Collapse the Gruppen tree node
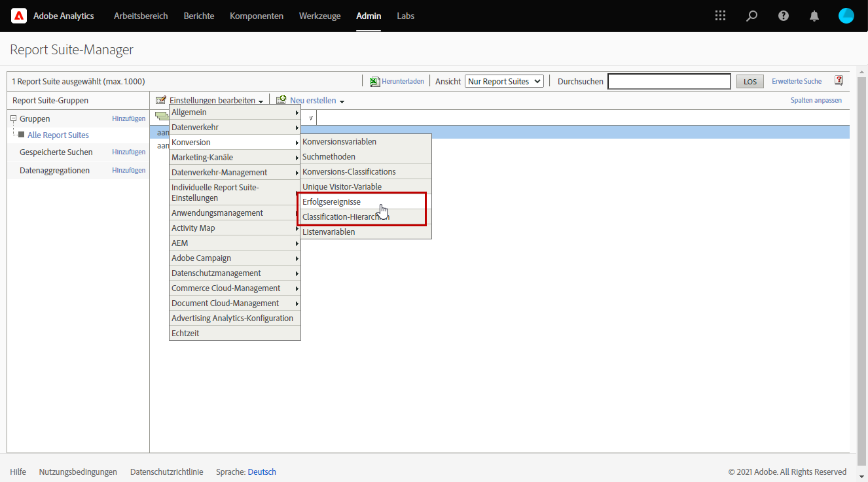The height and width of the screenshot is (482, 868). tap(13, 118)
